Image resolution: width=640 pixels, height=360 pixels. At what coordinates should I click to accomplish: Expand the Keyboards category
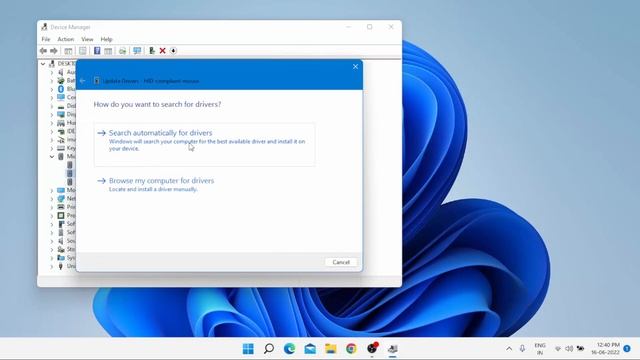pyautogui.click(x=52, y=148)
